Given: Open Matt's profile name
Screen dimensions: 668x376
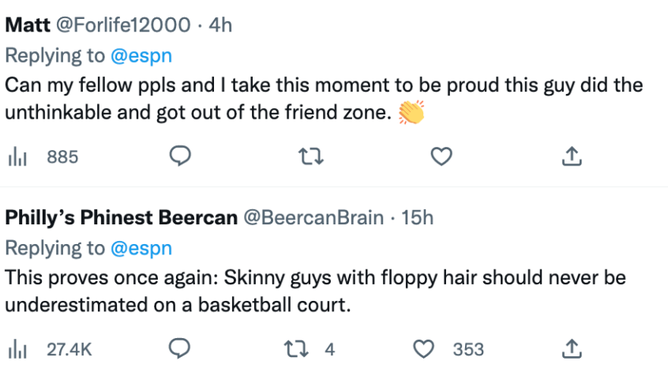Looking at the screenshot, I should click(28, 25).
